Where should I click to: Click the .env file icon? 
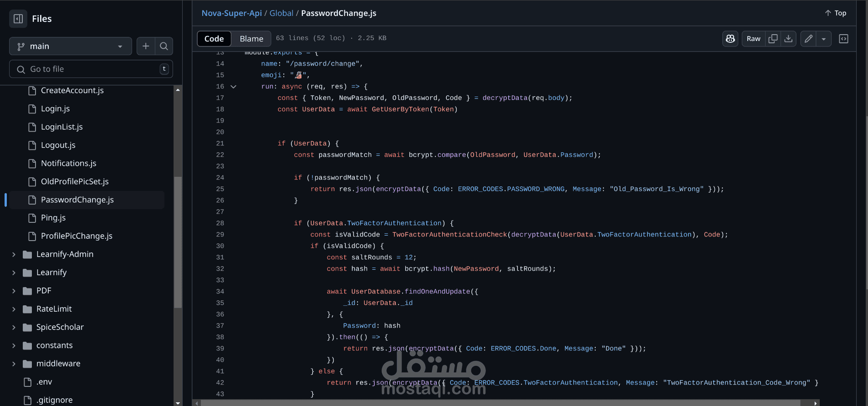(27, 382)
